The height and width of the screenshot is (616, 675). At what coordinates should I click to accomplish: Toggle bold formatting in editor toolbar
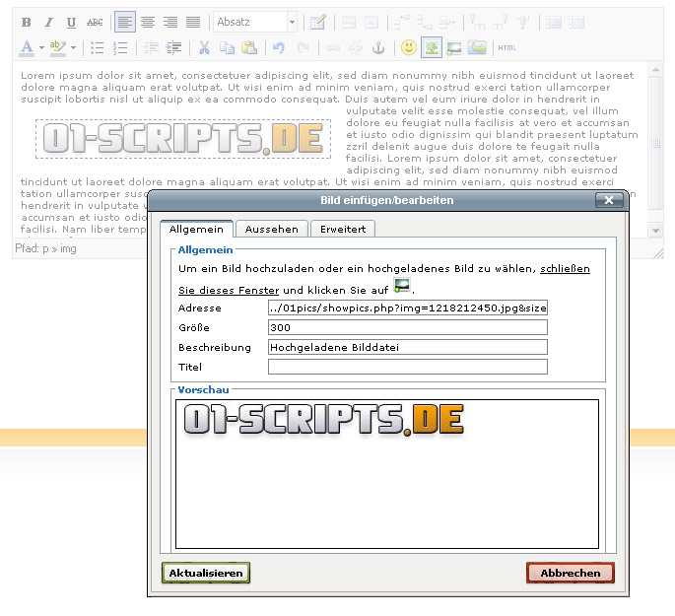tap(27, 23)
